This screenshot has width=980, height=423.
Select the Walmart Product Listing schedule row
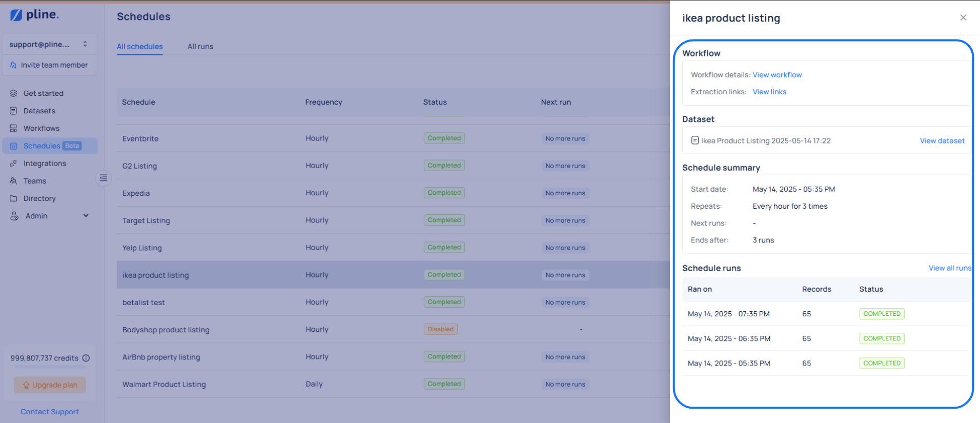pyautogui.click(x=164, y=384)
